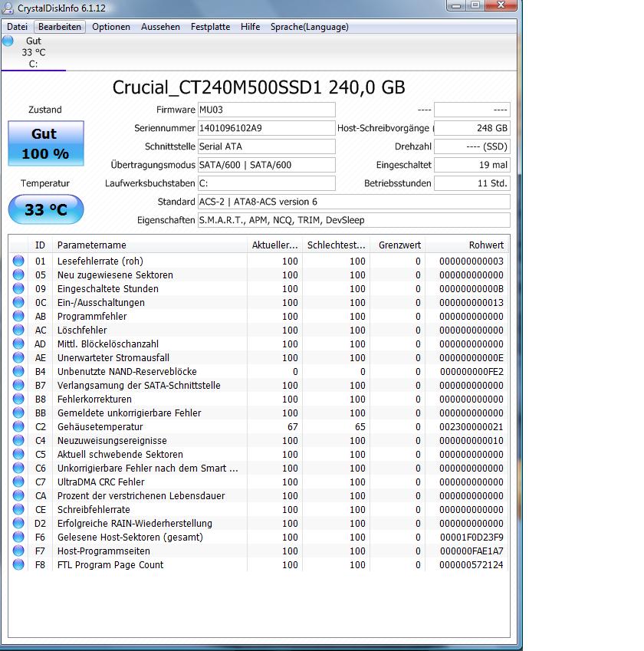
Task: Click status orb for Eingeschaltete Stunden
Action: coord(18,288)
